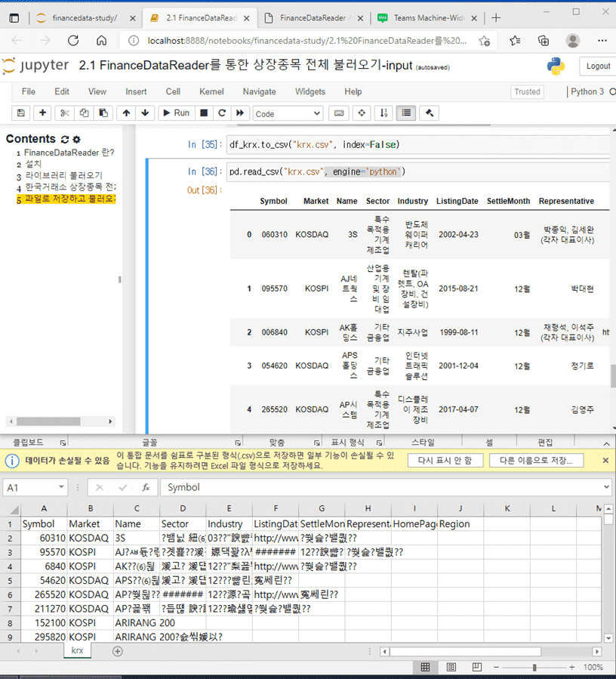The width and height of the screenshot is (616, 679).
Task: Zoom in with Excel zoom plus
Action: click(x=572, y=668)
